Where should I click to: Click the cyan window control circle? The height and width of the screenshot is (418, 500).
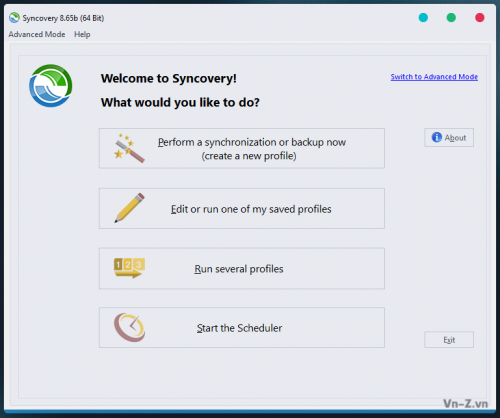pos(423,17)
